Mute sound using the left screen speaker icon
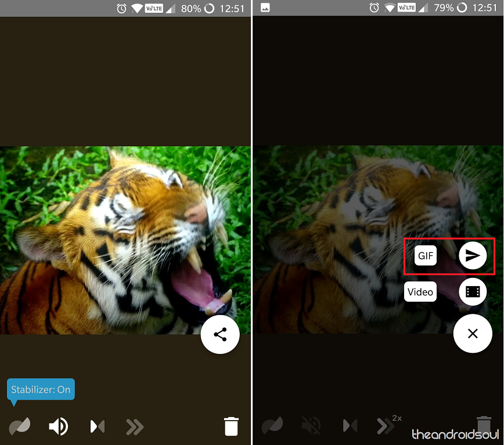 (58, 426)
